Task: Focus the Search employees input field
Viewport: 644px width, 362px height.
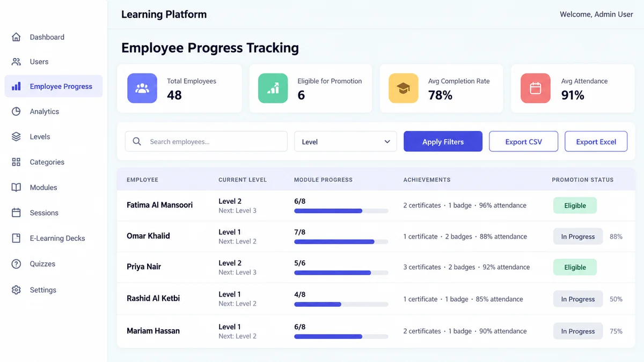Action: coord(206,142)
